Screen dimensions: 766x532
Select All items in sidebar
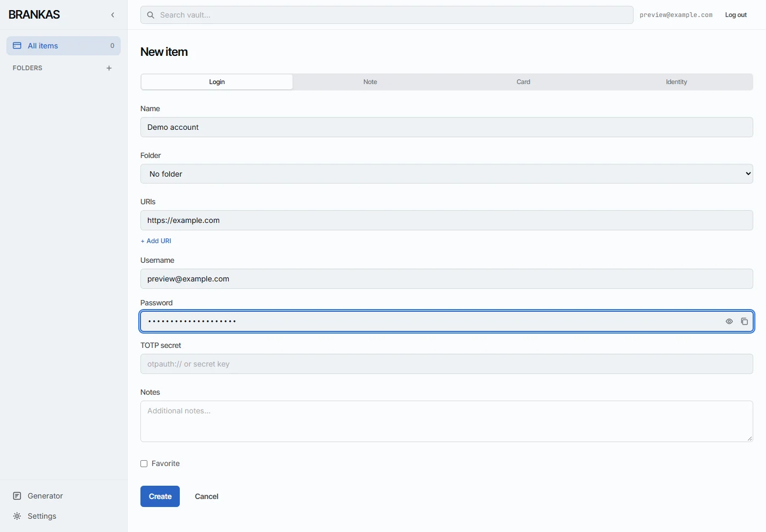point(63,46)
